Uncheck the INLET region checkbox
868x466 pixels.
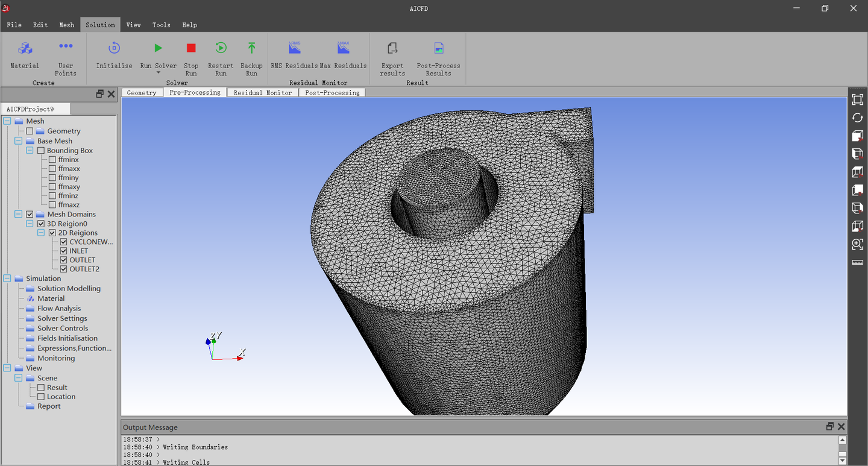[64, 251]
